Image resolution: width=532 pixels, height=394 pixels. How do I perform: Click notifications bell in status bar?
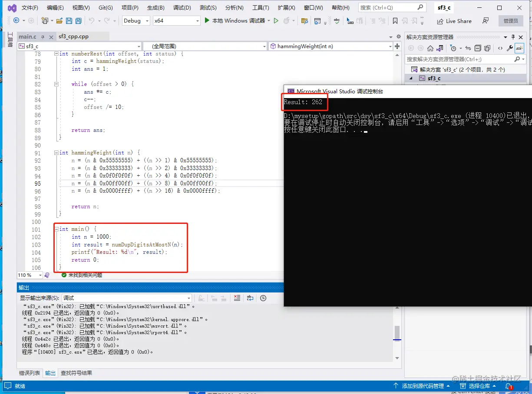pyautogui.click(x=508, y=386)
